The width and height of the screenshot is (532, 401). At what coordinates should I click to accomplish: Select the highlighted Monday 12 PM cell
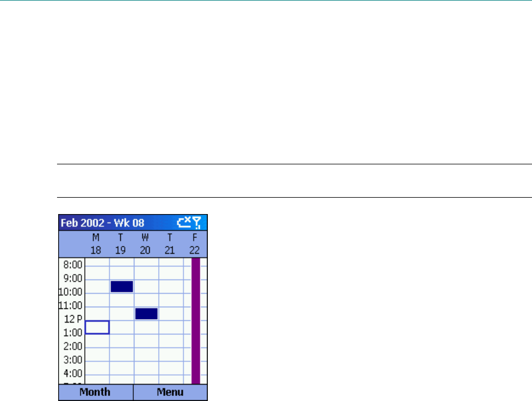coord(97,328)
